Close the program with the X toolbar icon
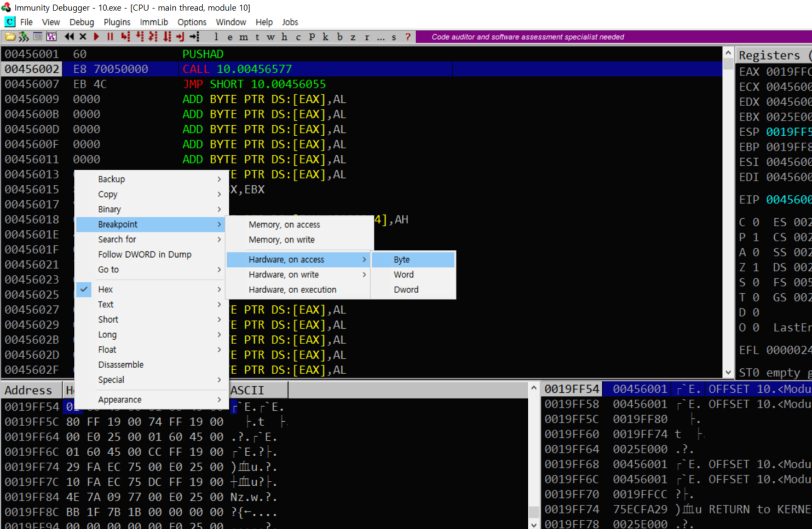812x529 pixels. click(x=83, y=37)
